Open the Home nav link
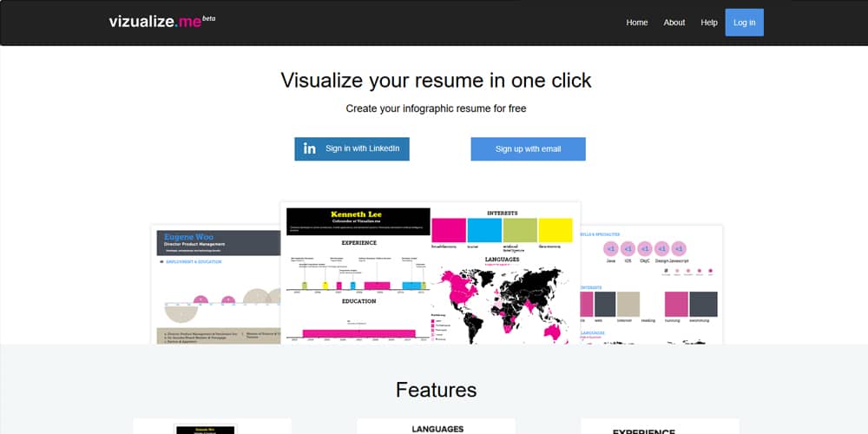868x434 pixels. pos(636,23)
